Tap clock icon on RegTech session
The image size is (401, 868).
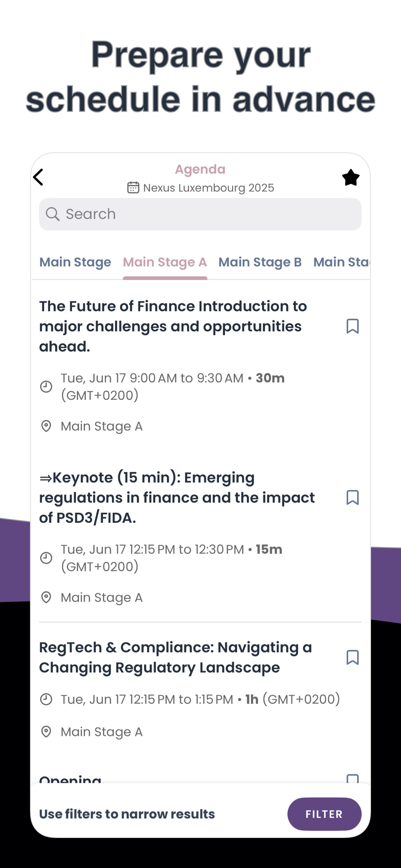tap(46, 699)
